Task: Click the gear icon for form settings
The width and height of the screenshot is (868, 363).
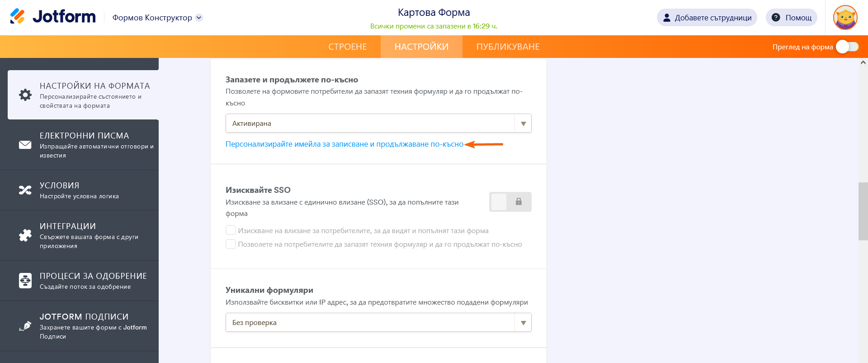Action: click(x=25, y=95)
